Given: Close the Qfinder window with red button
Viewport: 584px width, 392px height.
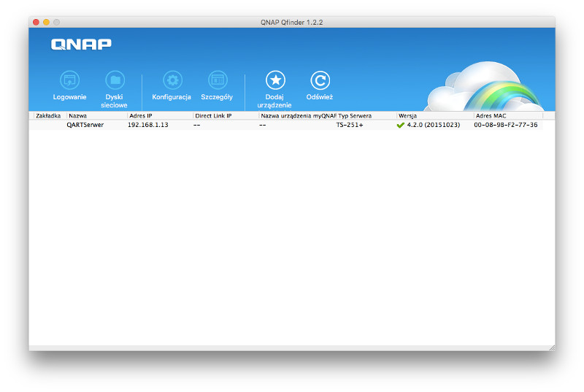Looking at the screenshot, I should pos(36,23).
